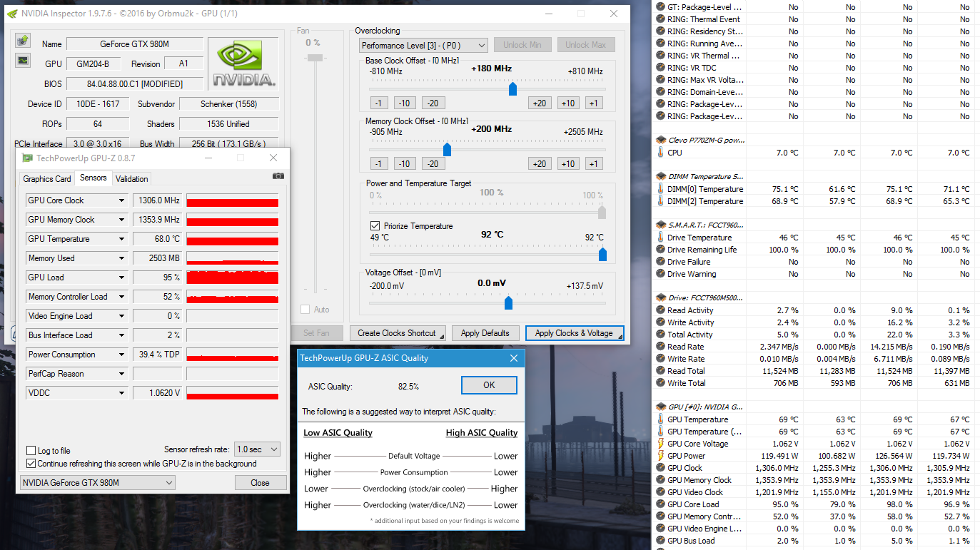Click the Unlock Max button

586,45
